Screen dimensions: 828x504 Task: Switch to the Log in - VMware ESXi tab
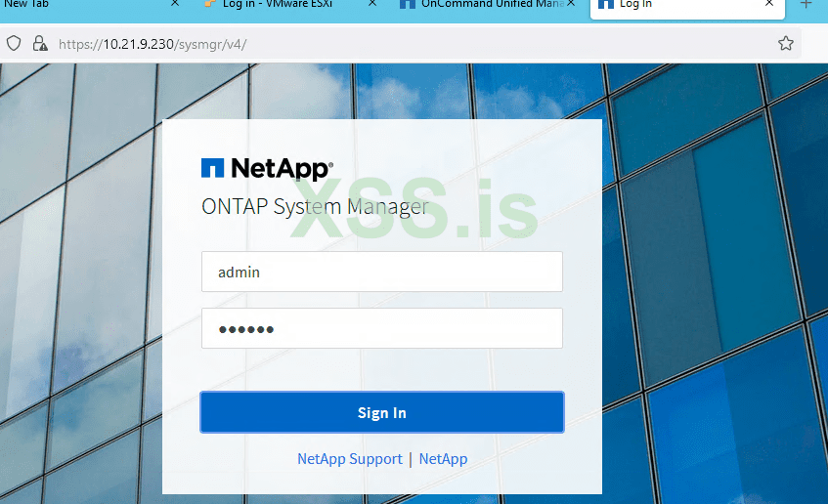pos(278,4)
